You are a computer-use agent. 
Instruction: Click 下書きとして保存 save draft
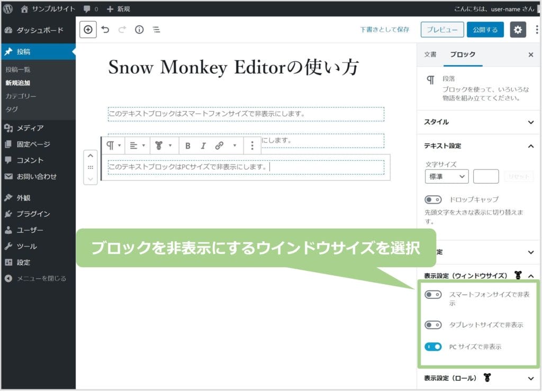384,30
